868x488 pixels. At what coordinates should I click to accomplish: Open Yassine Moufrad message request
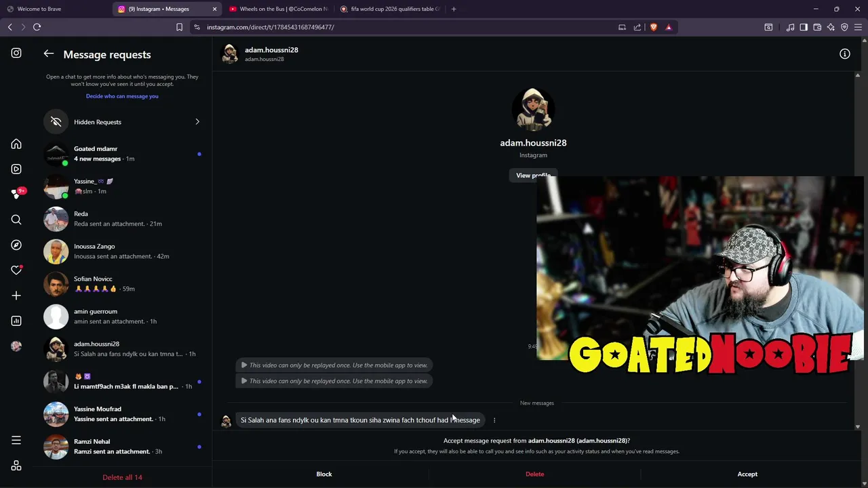click(122, 414)
